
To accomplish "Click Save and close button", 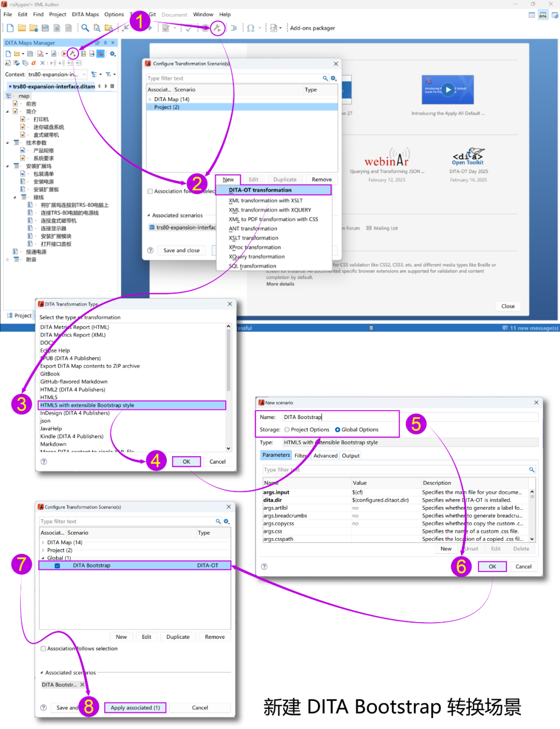I will point(181,250).
